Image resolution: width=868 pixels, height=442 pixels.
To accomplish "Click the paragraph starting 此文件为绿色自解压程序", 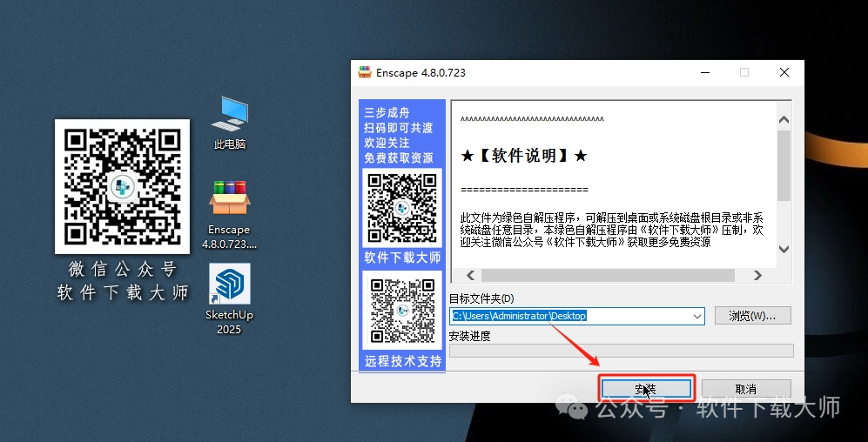I will [x=612, y=230].
